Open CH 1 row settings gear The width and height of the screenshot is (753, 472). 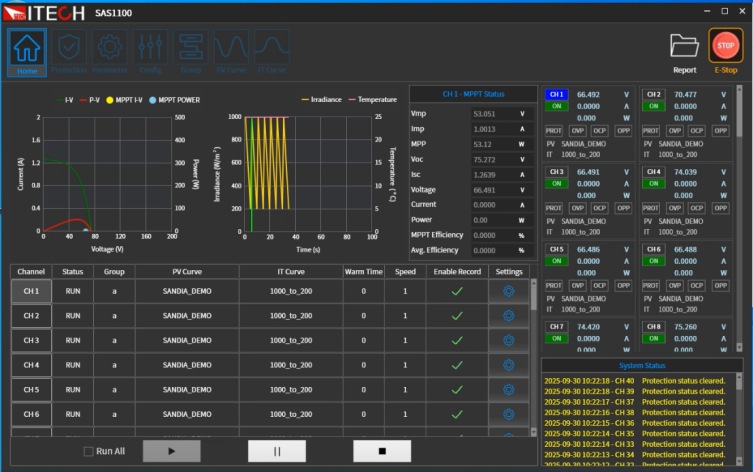[508, 291]
